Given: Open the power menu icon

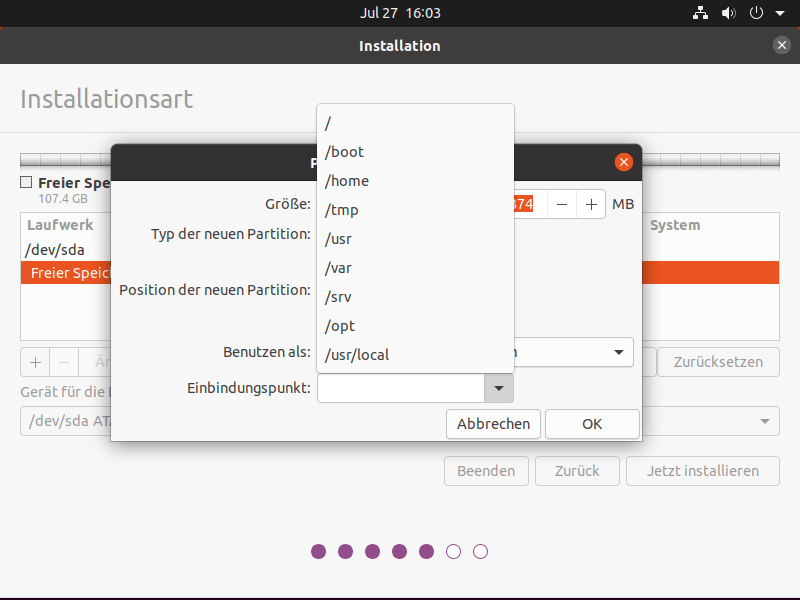Looking at the screenshot, I should 756,13.
